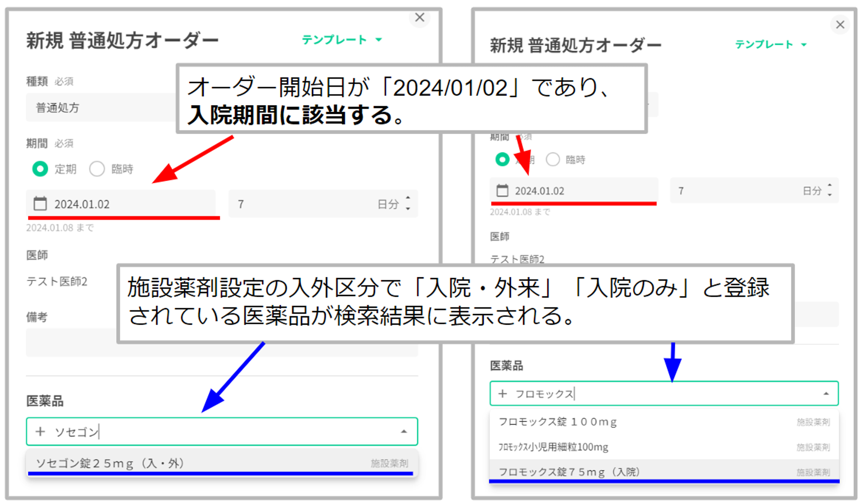Collapse the フロモックス medicine search dropdown arrow
Image resolution: width=863 pixels, height=504 pixels.
826,394
